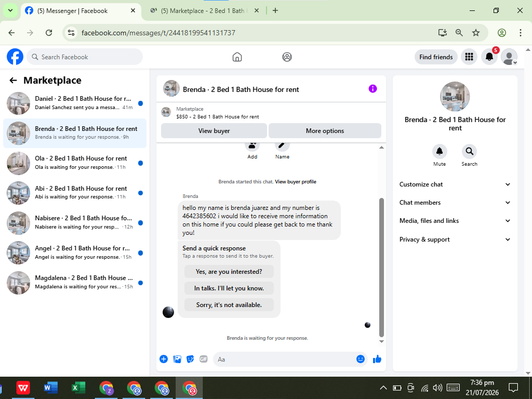This screenshot has height=399, width=532.
Task: Open the emoji picker in message box
Action: coord(361,359)
